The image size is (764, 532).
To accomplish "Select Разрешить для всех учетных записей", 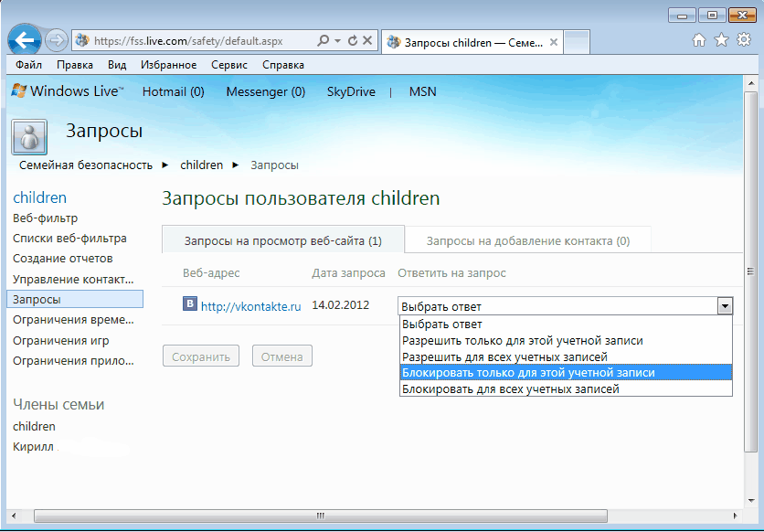I will (x=566, y=356).
